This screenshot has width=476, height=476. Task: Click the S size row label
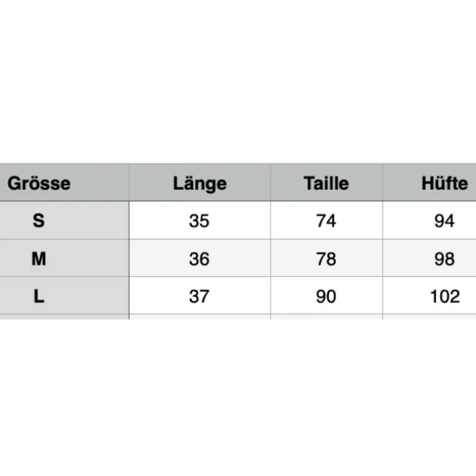coord(39,221)
